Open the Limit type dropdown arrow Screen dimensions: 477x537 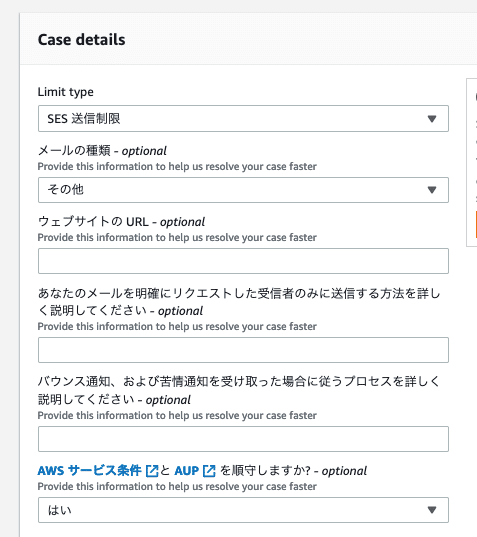pyautogui.click(x=432, y=119)
